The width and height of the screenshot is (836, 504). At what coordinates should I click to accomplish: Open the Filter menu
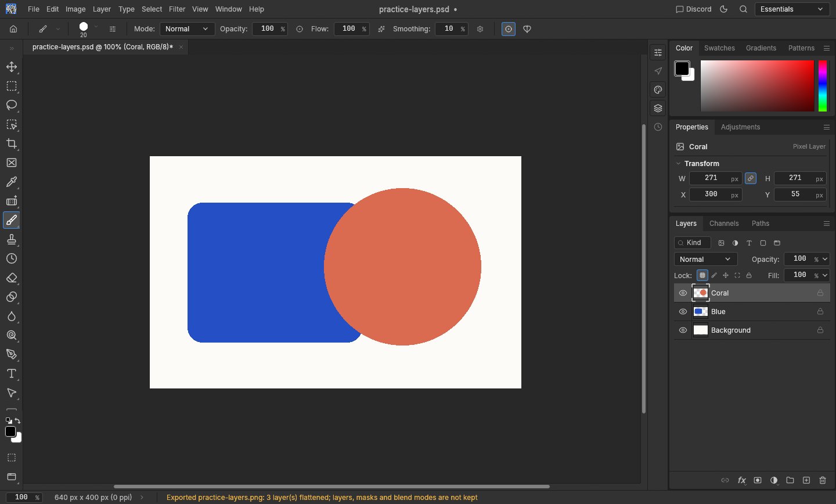pyautogui.click(x=177, y=9)
